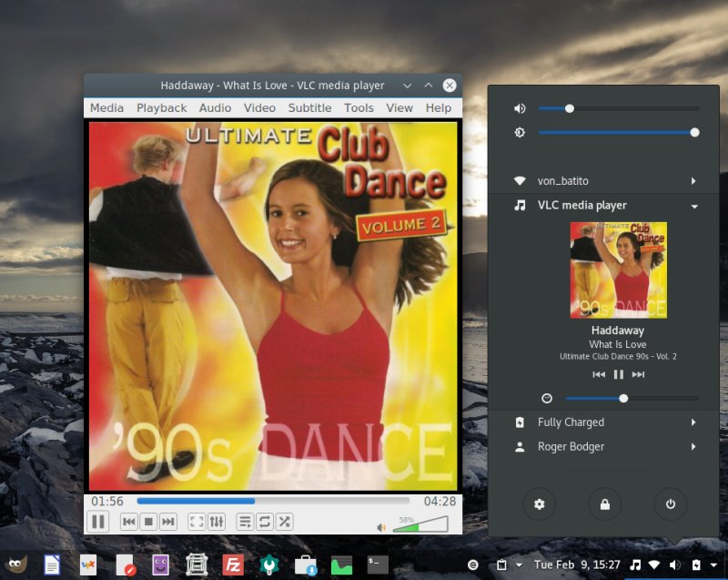Click the system volume slider in the panel
Image resolution: width=728 pixels, height=580 pixels.
coord(619,108)
